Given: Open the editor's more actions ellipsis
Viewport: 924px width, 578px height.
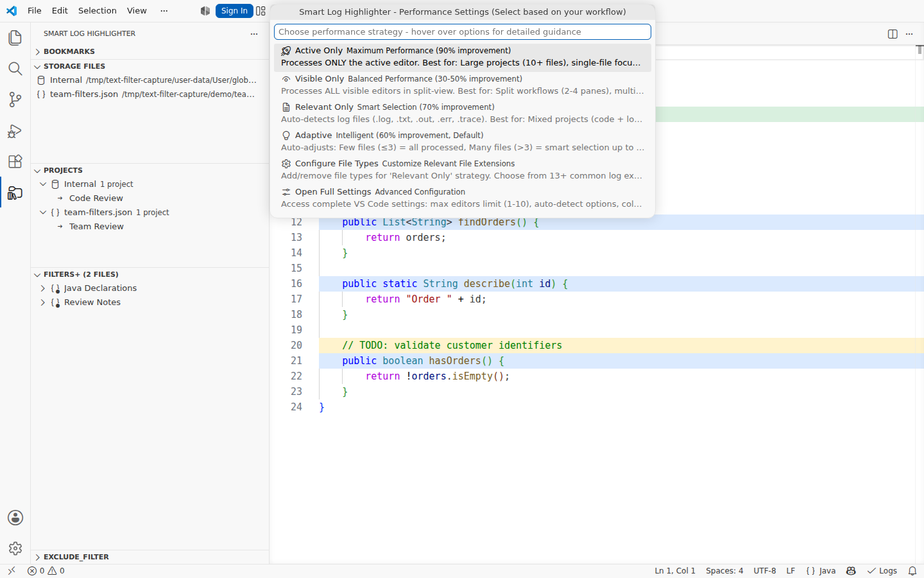Looking at the screenshot, I should tap(909, 34).
